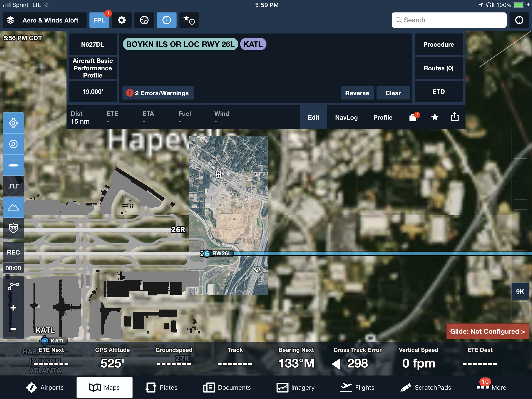Viewport: 532px width, 399px height.
Task: Tap the map zoom in plus button
Action: point(13,308)
